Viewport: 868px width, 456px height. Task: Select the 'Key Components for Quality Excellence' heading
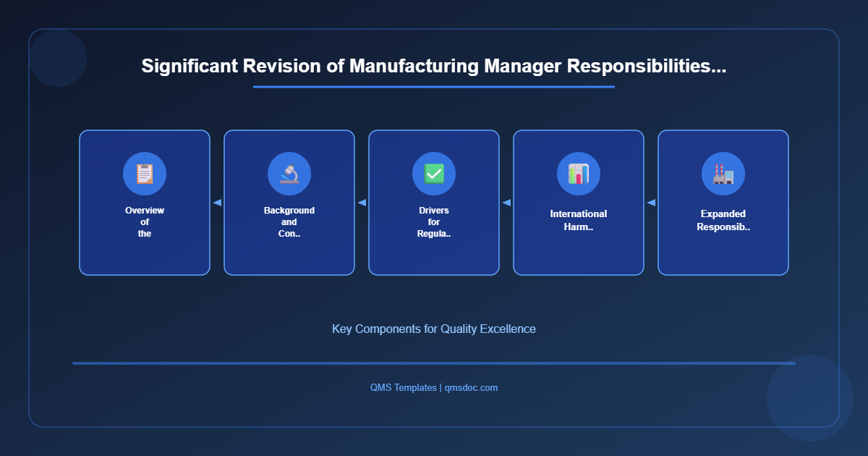434,329
